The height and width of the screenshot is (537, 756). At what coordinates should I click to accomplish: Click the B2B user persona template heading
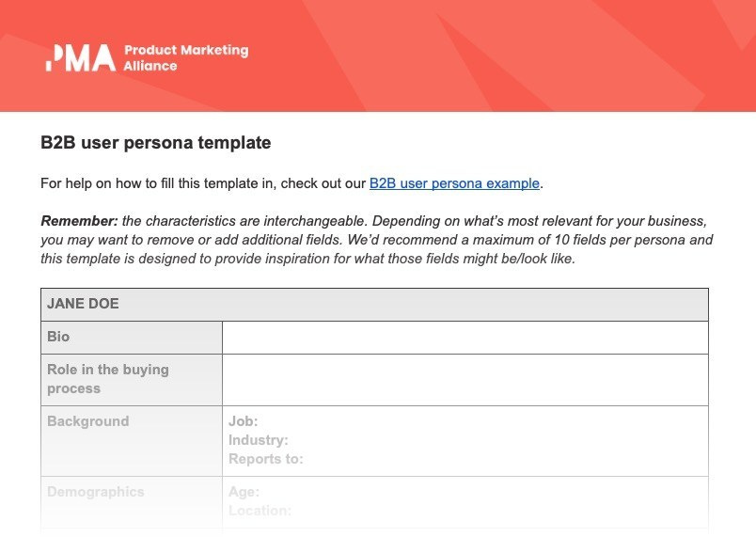pyautogui.click(x=156, y=143)
